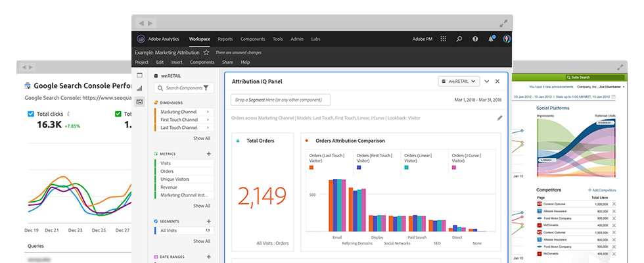Click the blue First Touch legend swatch

(x=359, y=168)
